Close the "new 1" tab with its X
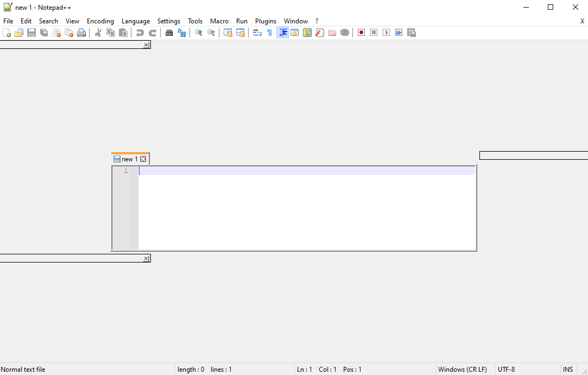Screen dimensions: 588x375 [143, 159]
